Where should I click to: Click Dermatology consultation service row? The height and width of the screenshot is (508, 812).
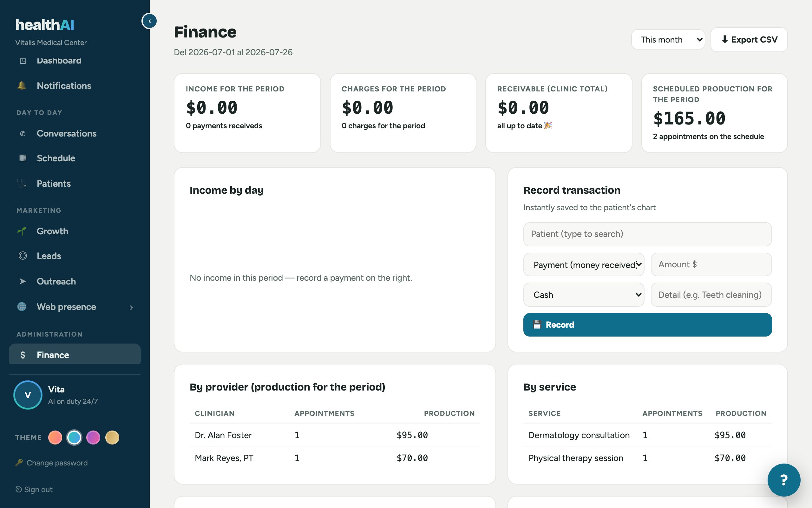point(647,435)
